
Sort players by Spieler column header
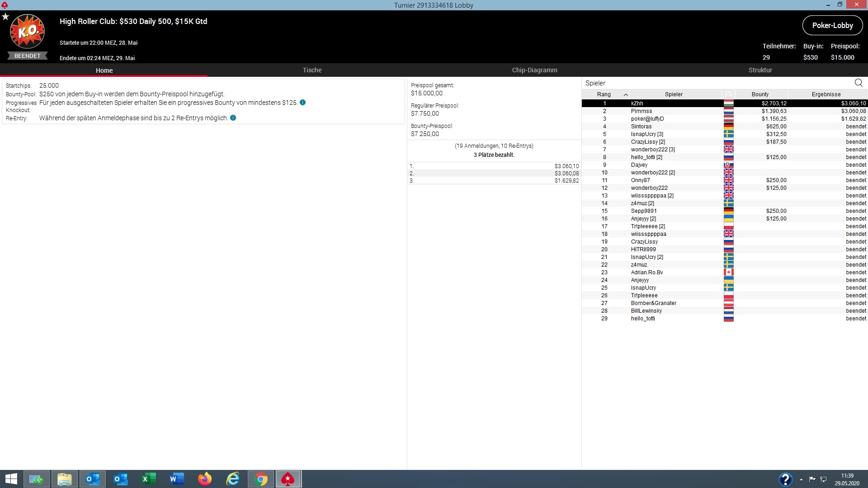[x=674, y=94]
